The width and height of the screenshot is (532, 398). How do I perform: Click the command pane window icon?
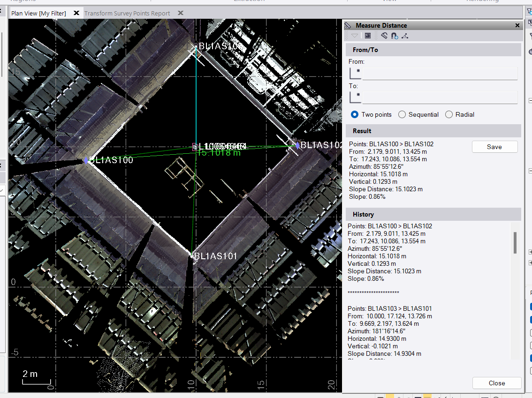click(368, 36)
